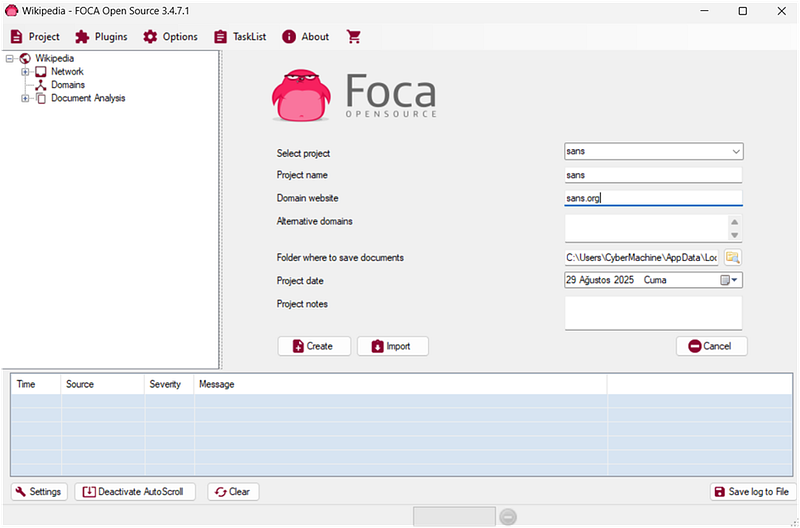Select the Document Analysis documents icon
Screen dimensions: 800x528
point(41,98)
